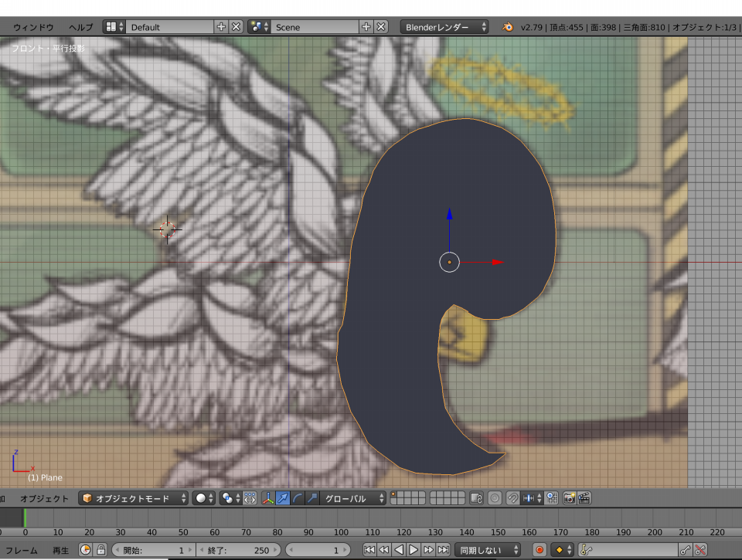Toggle the preview range clock icon

click(x=86, y=550)
